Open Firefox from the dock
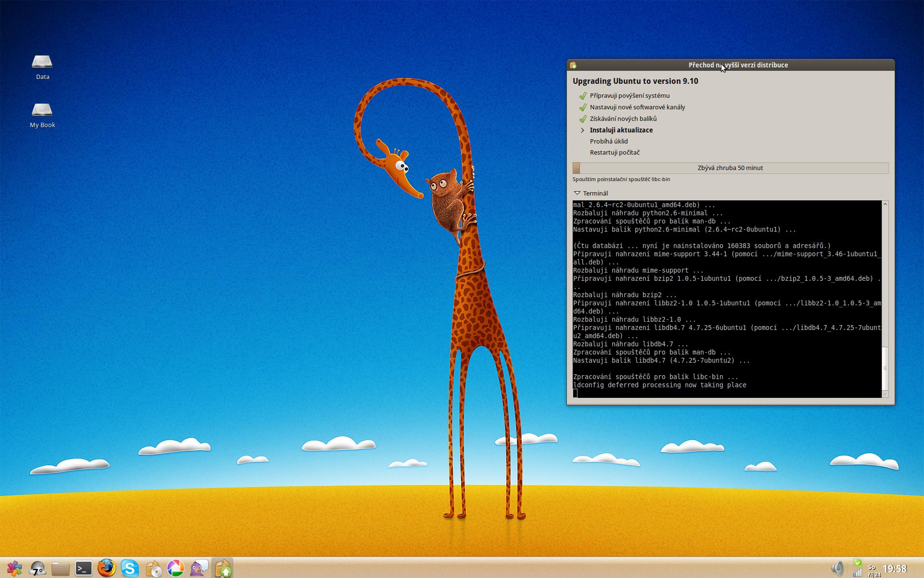Viewport: 924px width, 578px height. (x=106, y=568)
